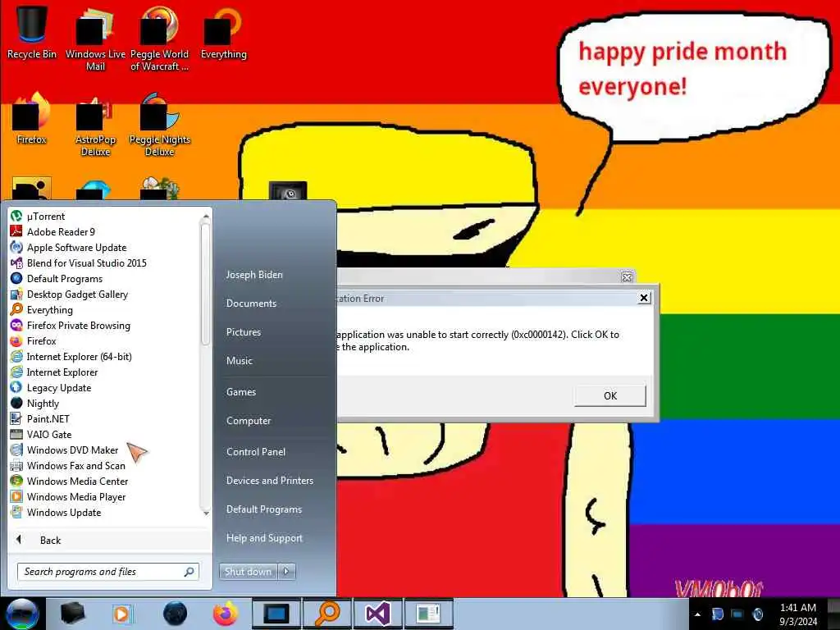Expand the Shut down options arrow

(286, 572)
